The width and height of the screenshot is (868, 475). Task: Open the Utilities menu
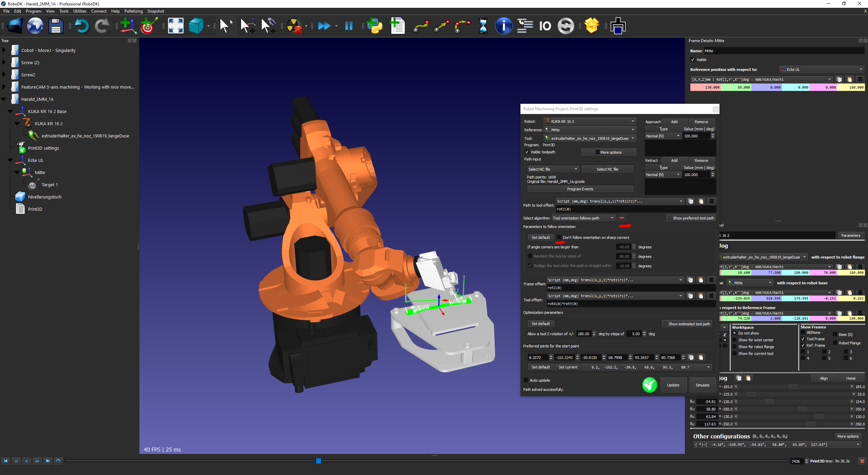click(x=80, y=11)
